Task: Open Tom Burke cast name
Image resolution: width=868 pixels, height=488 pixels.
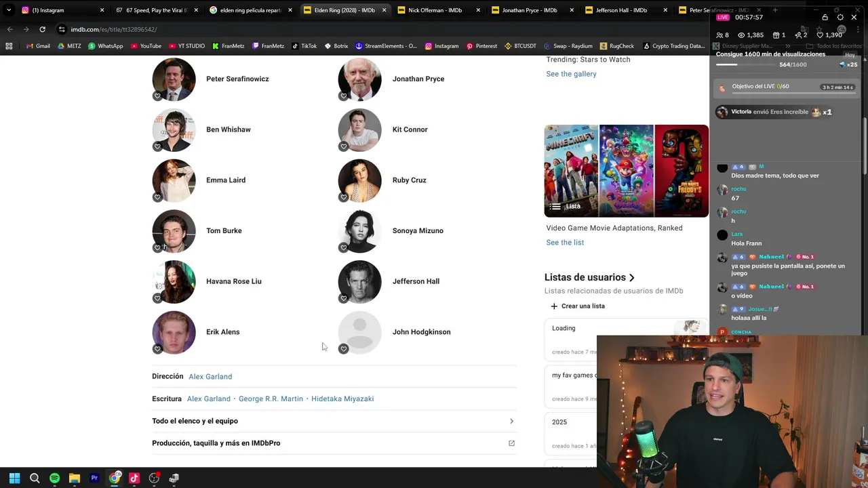Action: [224, 231]
